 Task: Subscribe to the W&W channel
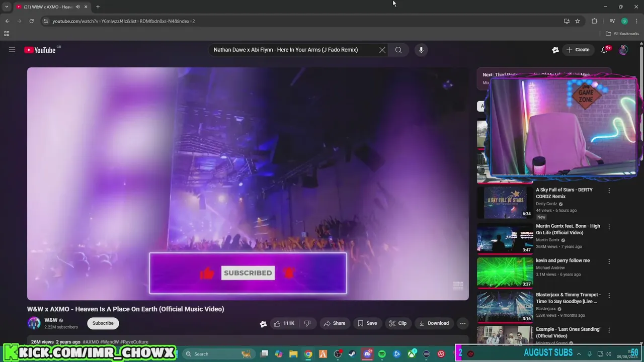pyautogui.click(x=103, y=323)
